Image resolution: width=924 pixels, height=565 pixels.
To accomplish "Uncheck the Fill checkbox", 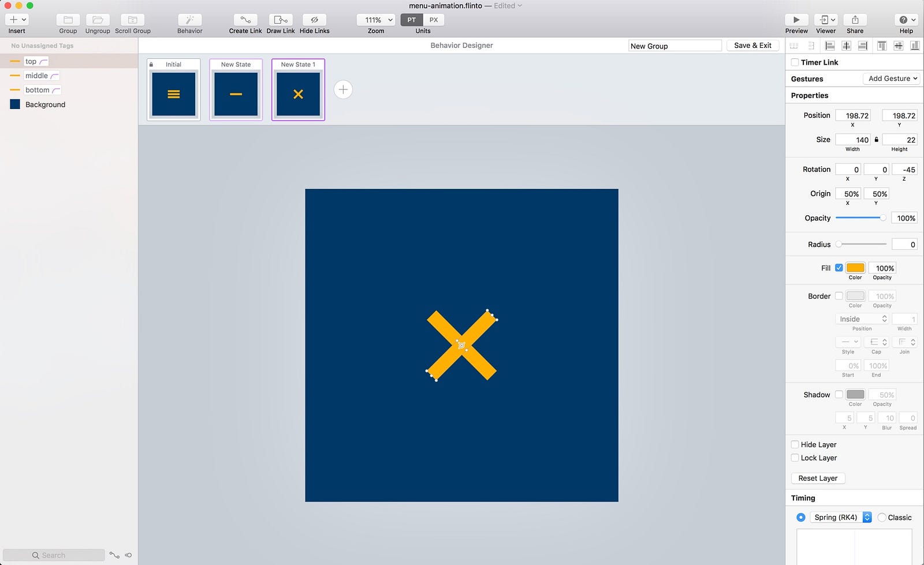I will (839, 268).
